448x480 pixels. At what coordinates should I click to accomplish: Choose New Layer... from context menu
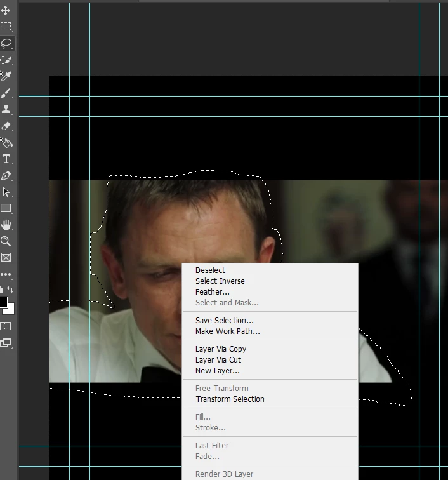click(x=218, y=371)
